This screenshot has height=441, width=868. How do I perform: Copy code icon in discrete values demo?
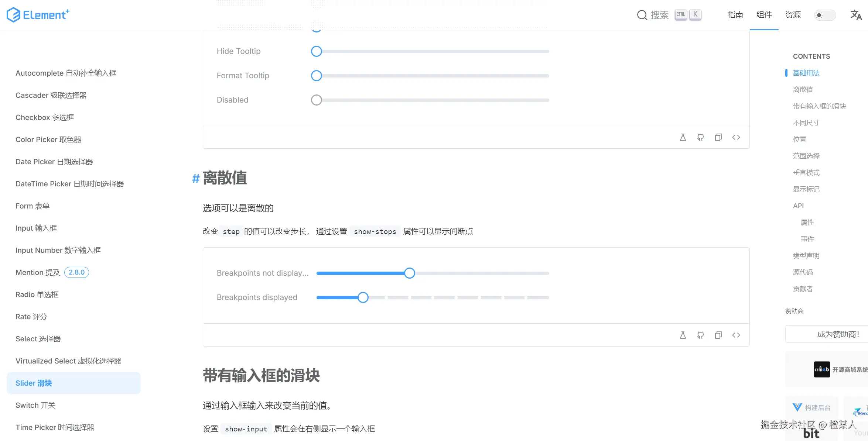[718, 335]
